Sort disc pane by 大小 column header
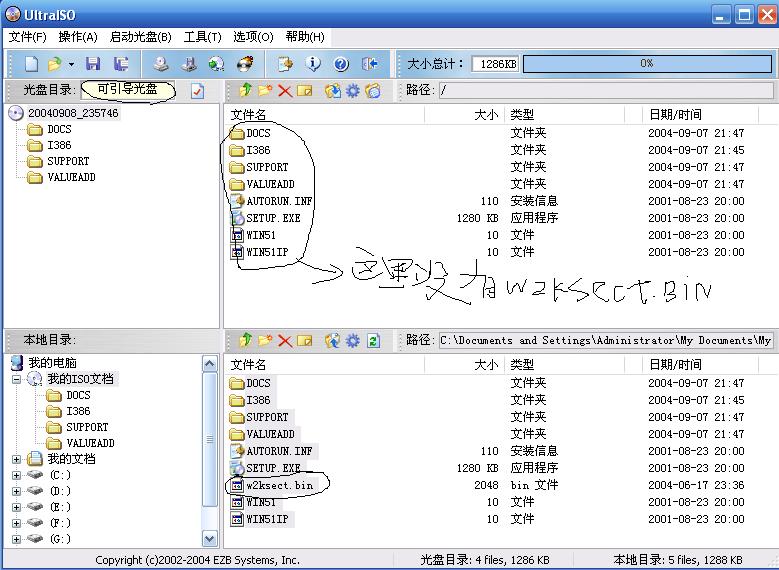 (x=465, y=115)
